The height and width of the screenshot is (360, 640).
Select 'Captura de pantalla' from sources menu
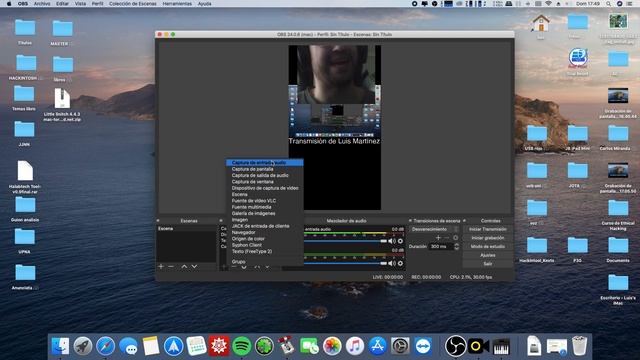[x=264, y=169]
